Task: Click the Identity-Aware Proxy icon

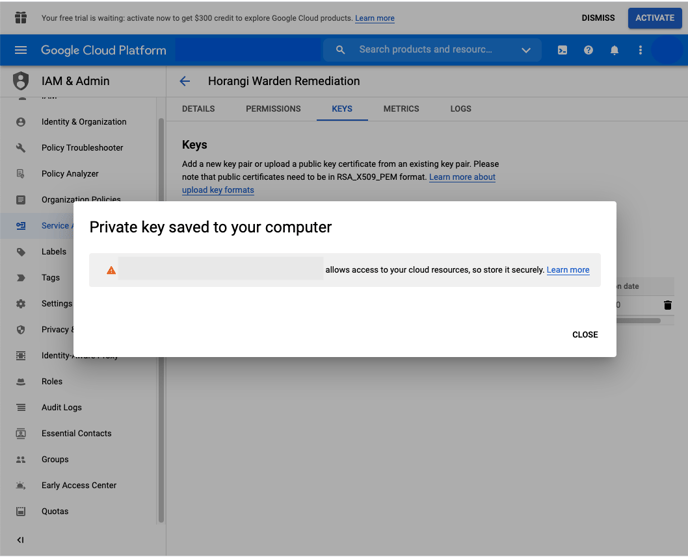Action: pos(21,356)
